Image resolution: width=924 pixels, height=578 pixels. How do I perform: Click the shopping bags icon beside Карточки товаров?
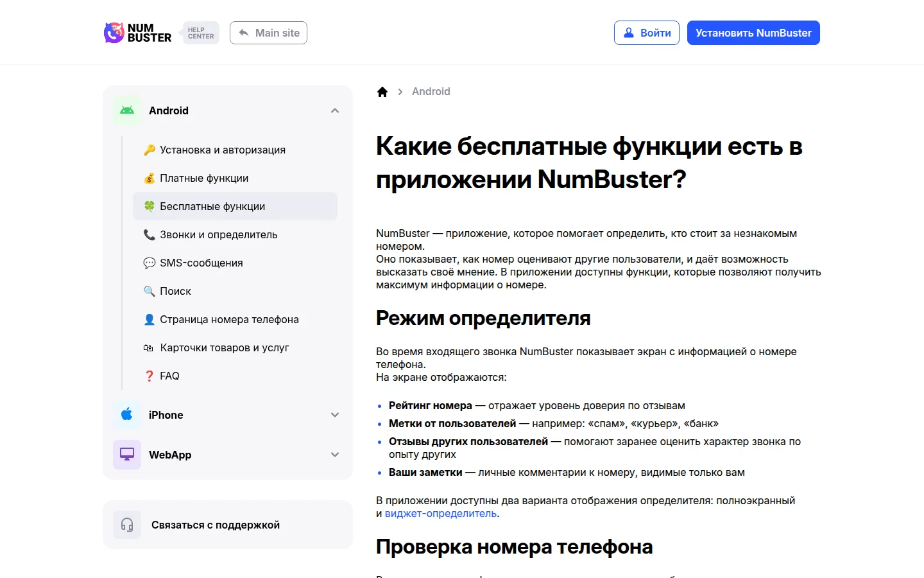[x=148, y=347]
